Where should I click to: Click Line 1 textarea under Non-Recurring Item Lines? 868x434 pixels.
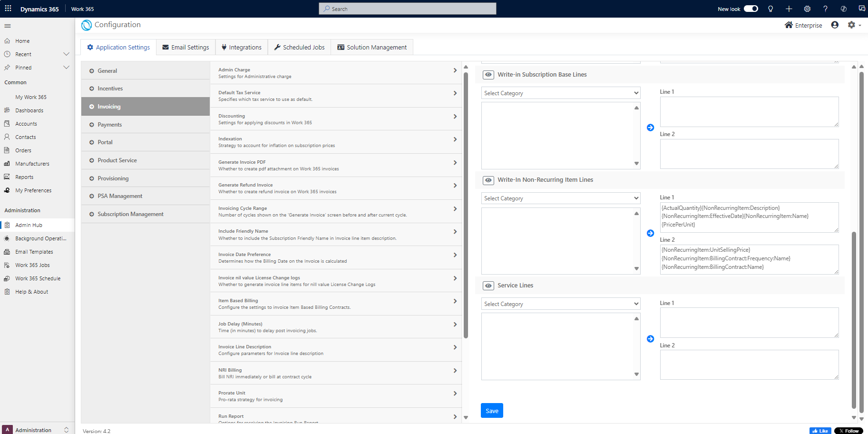(x=749, y=217)
